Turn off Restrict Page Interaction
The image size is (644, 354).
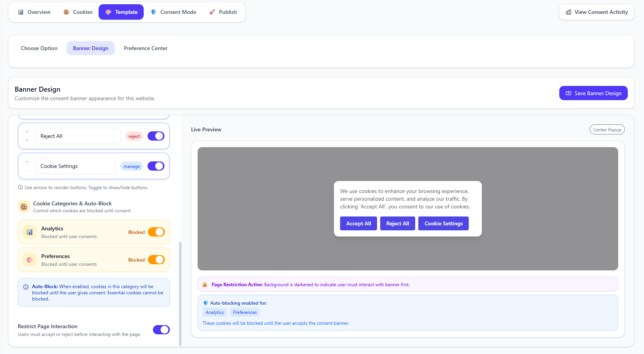(x=161, y=330)
